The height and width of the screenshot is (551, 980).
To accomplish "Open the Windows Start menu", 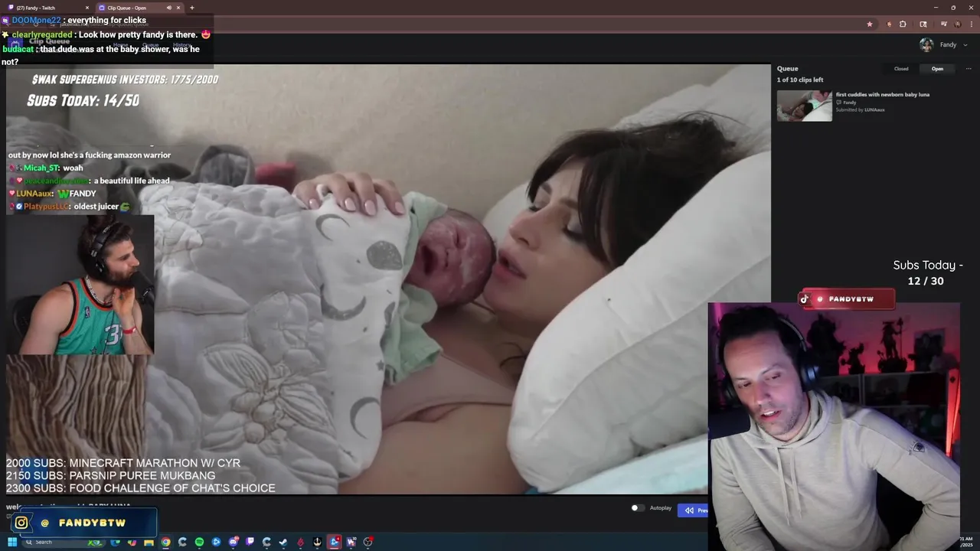I will point(12,542).
